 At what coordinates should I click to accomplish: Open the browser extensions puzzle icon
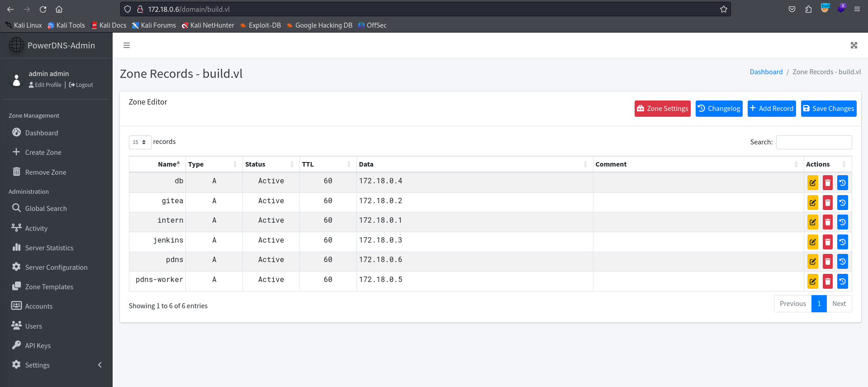click(808, 9)
